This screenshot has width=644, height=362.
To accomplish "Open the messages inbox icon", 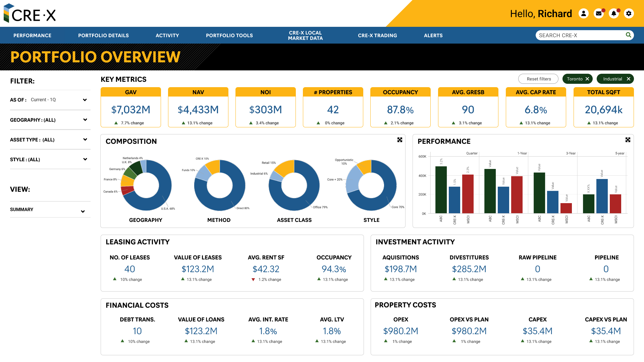I will click(x=599, y=13).
